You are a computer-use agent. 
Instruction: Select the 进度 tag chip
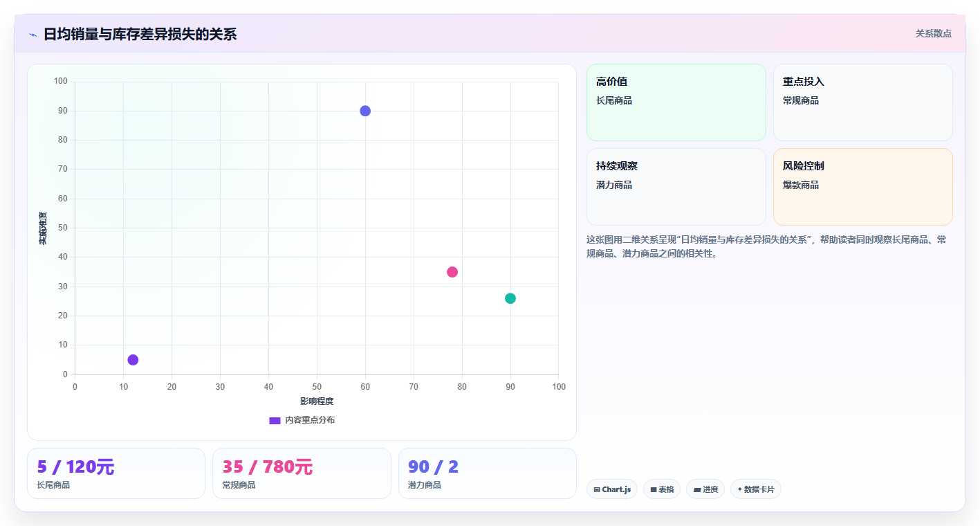[x=705, y=489]
